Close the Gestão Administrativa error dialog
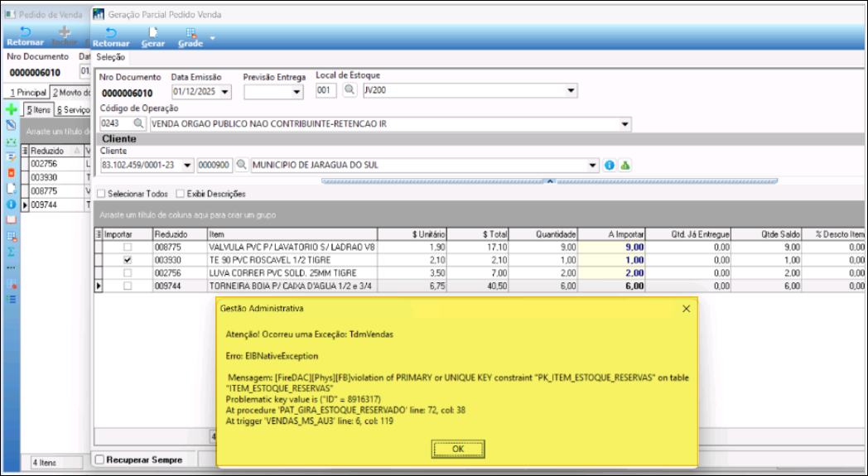The image size is (868, 476). (686, 308)
